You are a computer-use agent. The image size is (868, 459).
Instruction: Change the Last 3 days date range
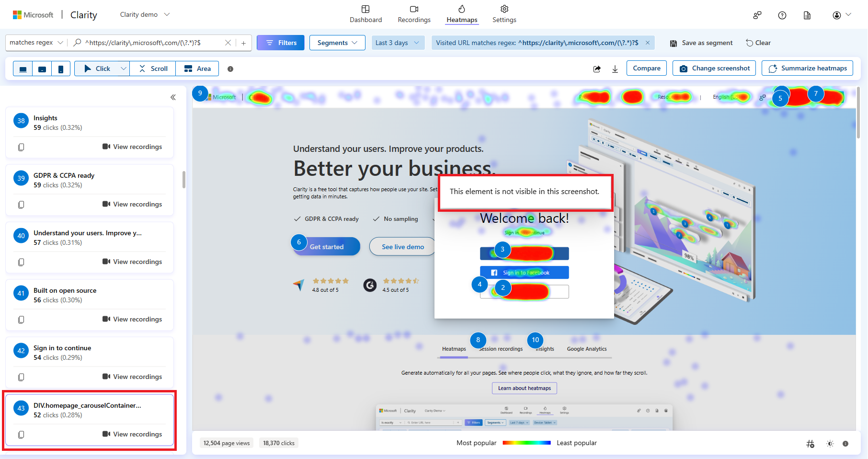tap(398, 43)
